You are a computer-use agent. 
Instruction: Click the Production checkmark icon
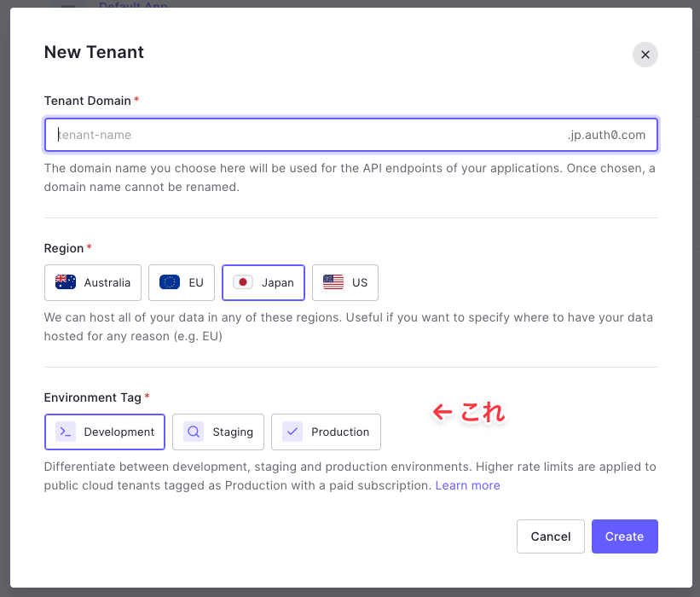pyautogui.click(x=292, y=432)
